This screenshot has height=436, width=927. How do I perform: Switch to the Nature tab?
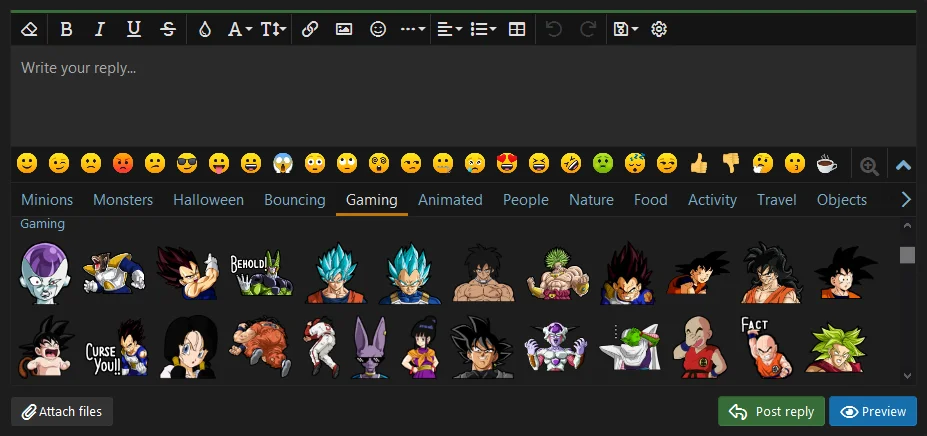591,200
